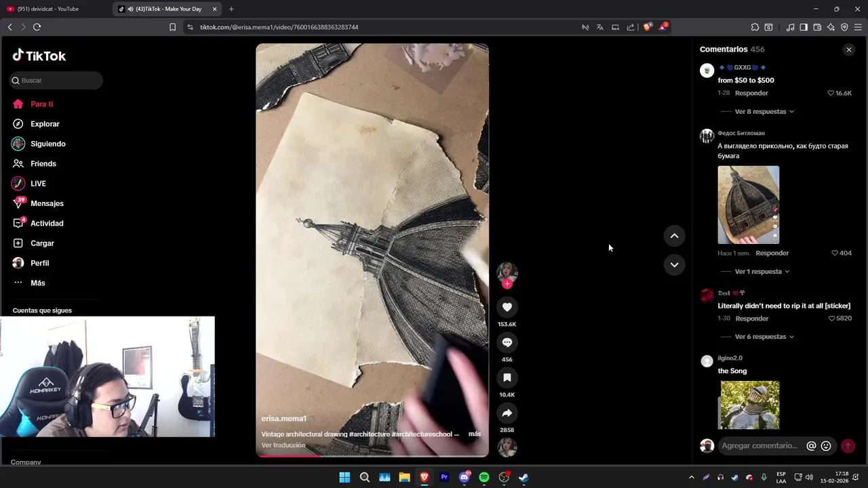Viewport: 868px width, 488px height.
Task: Open Brave Rewards triangle icon
Action: pyautogui.click(x=663, y=27)
